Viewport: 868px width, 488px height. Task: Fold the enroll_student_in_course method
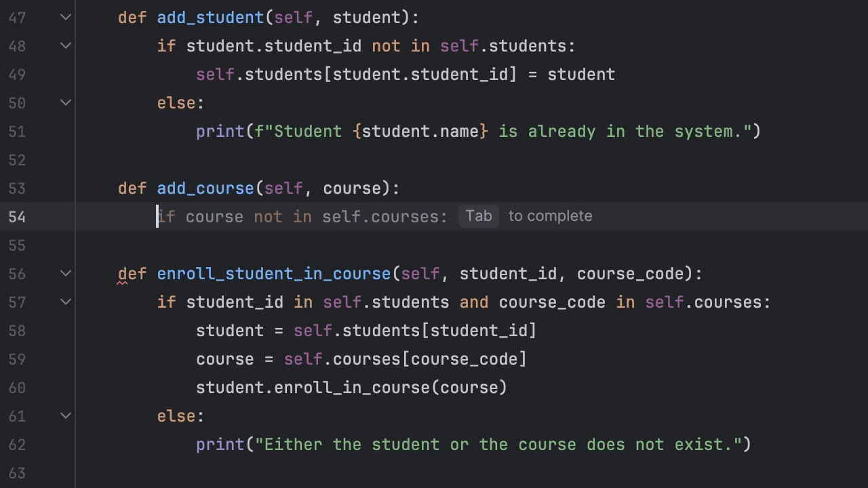(x=66, y=273)
